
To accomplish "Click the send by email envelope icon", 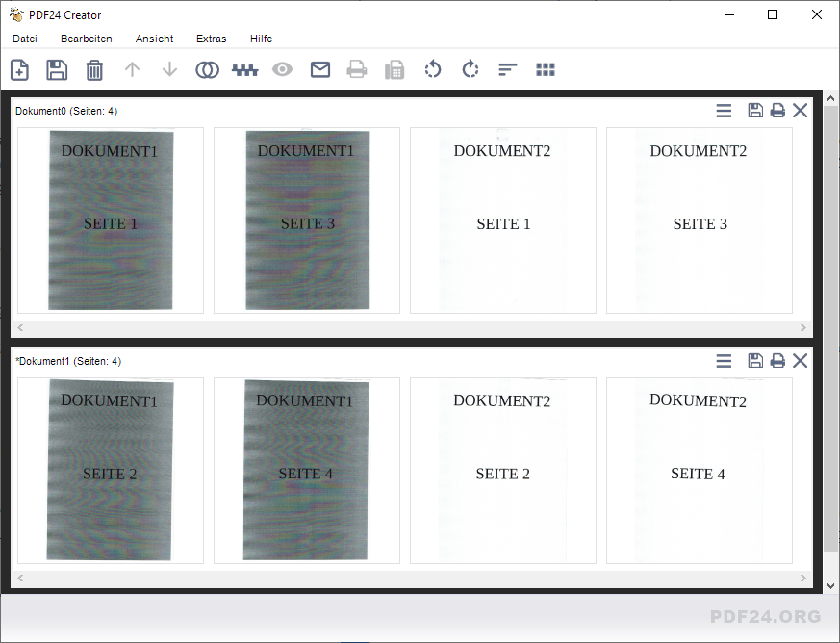I will (x=320, y=70).
